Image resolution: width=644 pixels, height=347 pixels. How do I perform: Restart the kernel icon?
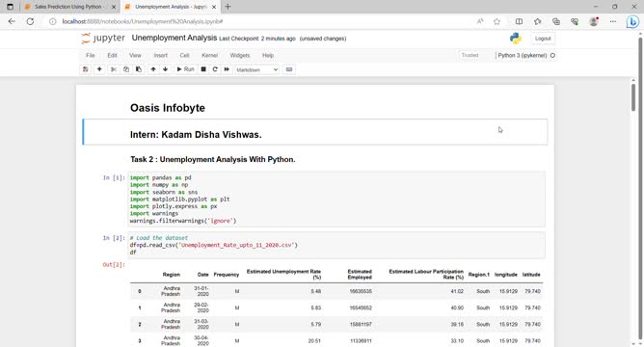pyautogui.click(x=215, y=69)
